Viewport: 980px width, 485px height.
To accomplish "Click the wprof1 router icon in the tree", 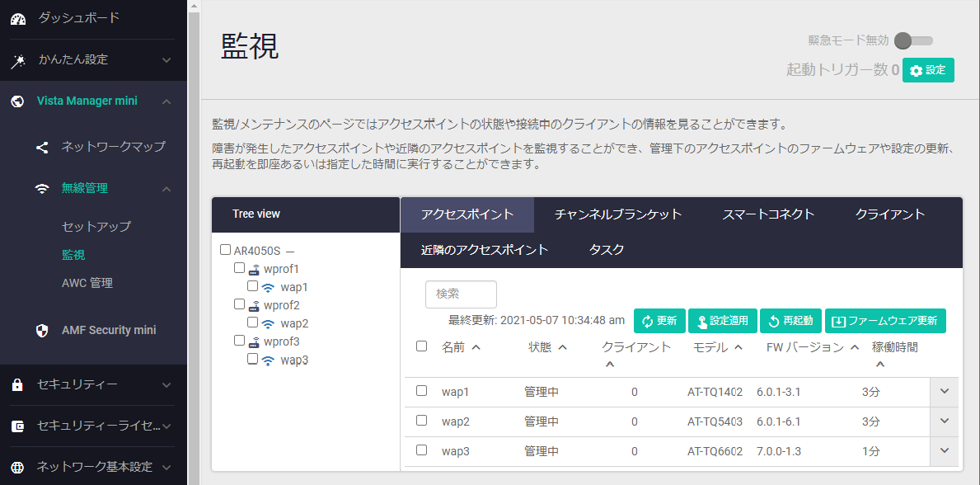I will click(x=255, y=269).
